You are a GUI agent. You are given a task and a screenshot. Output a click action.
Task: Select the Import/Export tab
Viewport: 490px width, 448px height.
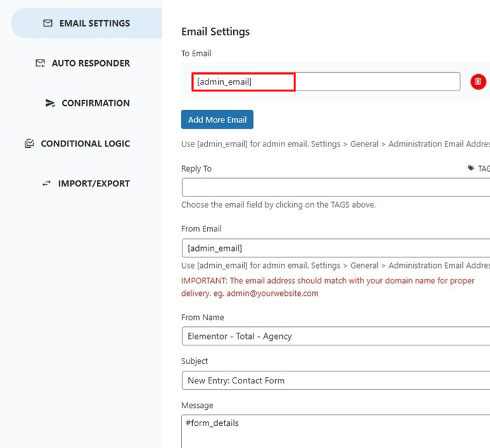coord(86,183)
